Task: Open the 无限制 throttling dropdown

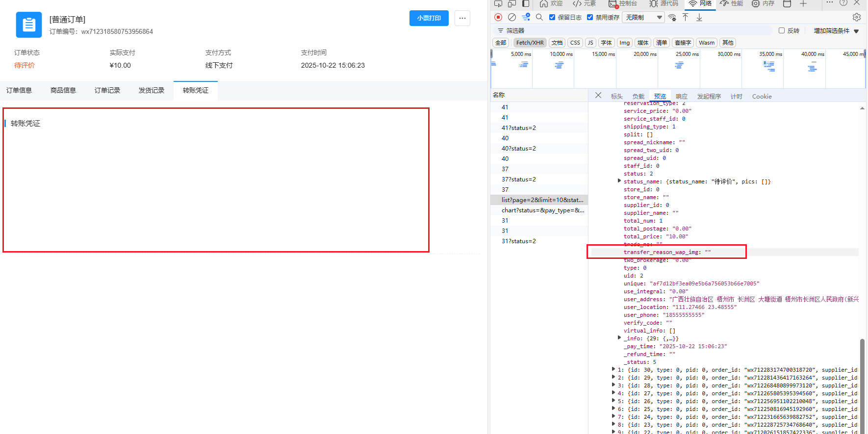Action: pyautogui.click(x=643, y=18)
